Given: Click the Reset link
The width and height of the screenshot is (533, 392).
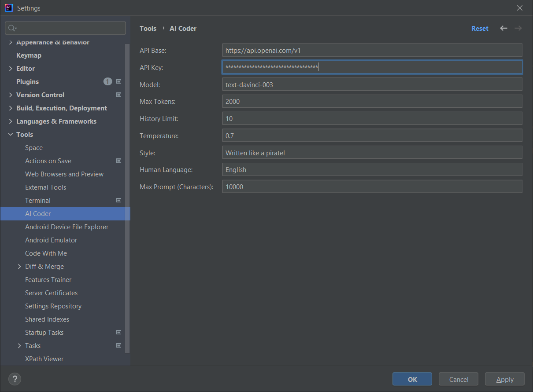Looking at the screenshot, I should 480,28.
